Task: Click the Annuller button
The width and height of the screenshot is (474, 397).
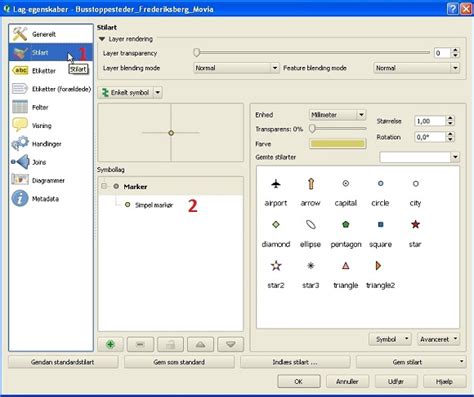Action: [347, 381]
